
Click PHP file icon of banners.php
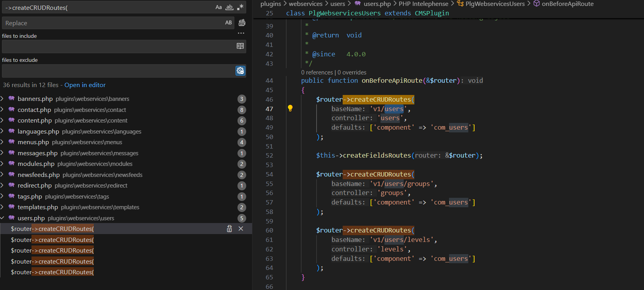click(x=11, y=99)
